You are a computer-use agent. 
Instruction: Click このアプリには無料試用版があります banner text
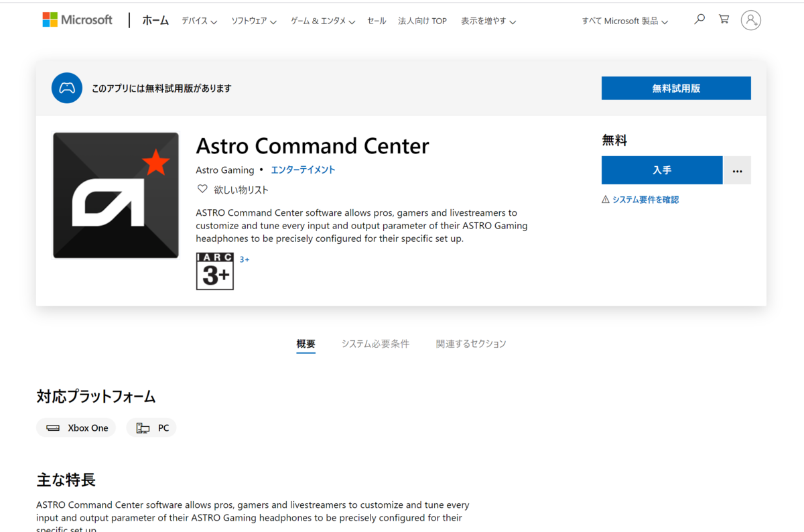tap(161, 88)
